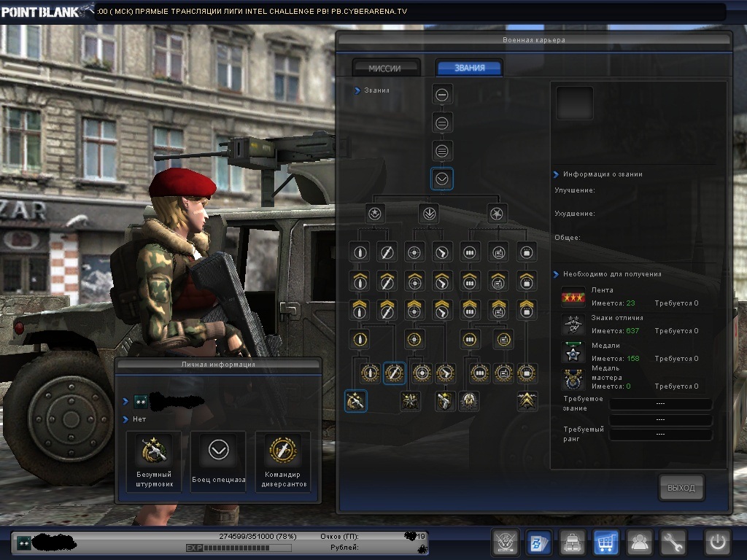Viewport: 747px width, 560px height.
Task: Click the Боец спецназа title slot
Action: pyautogui.click(x=219, y=462)
